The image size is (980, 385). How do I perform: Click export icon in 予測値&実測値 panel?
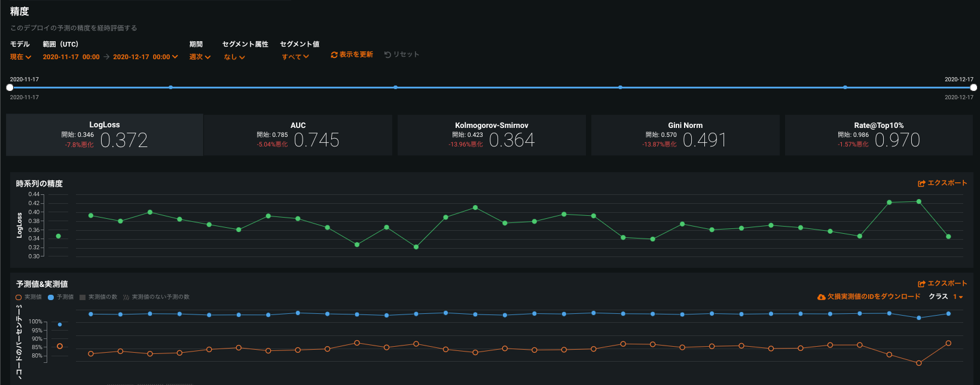point(921,284)
